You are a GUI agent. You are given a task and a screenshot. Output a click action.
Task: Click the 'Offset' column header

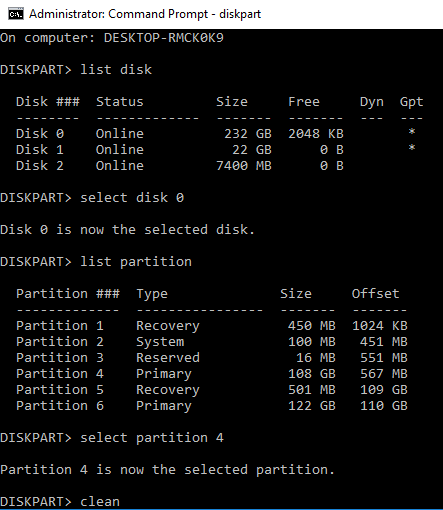375,294
